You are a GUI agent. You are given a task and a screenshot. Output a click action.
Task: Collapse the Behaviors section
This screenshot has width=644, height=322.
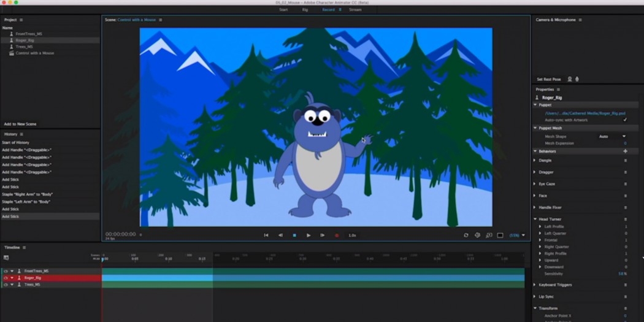pos(535,151)
